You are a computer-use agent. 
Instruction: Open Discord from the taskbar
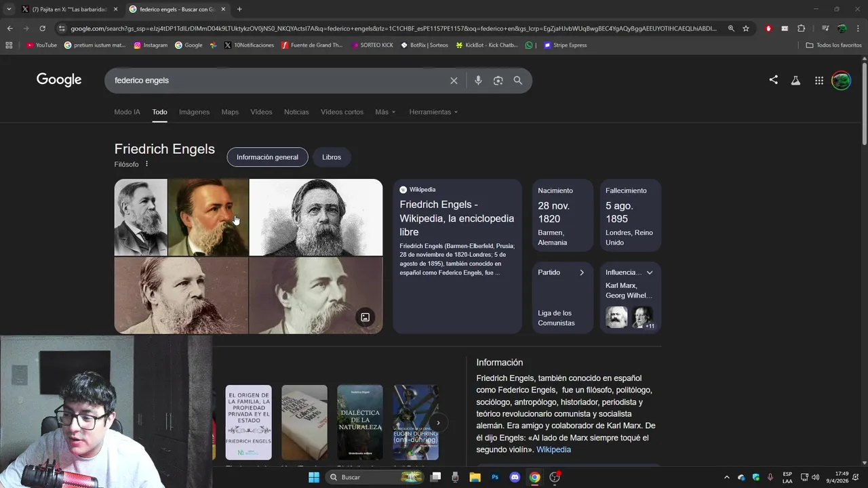pos(515,477)
